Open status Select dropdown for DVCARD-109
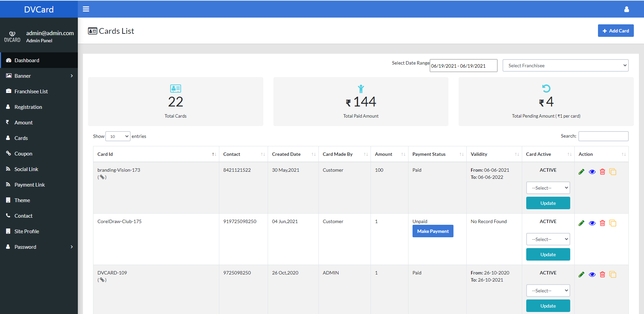This screenshot has height=314, width=644. (548, 291)
